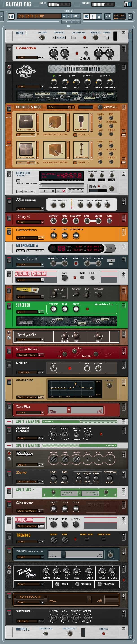Open the Studio Reverb preset dropdown
This screenshot has height=644, width=137.
[42, 355]
